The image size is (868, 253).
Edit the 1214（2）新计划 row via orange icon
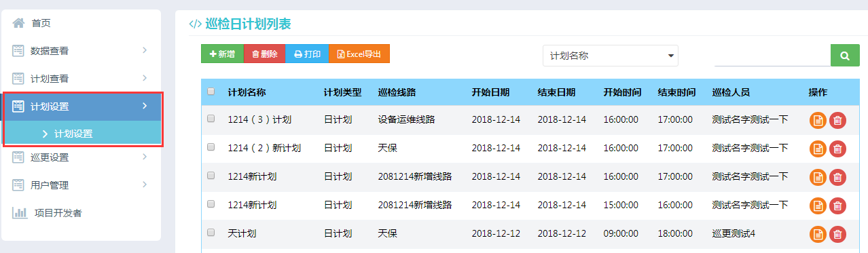tap(818, 149)
